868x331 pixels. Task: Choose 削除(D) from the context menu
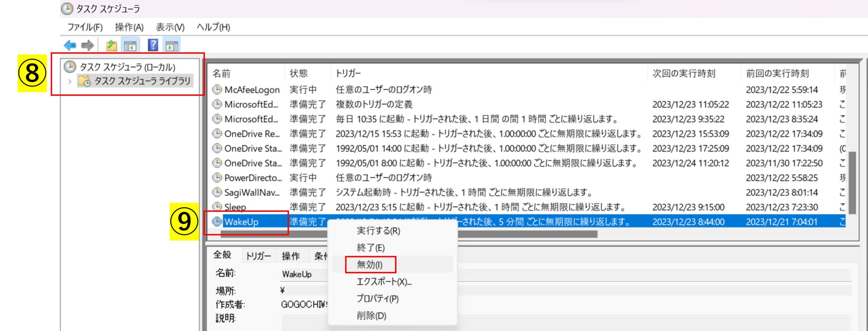tap(371, 315)
